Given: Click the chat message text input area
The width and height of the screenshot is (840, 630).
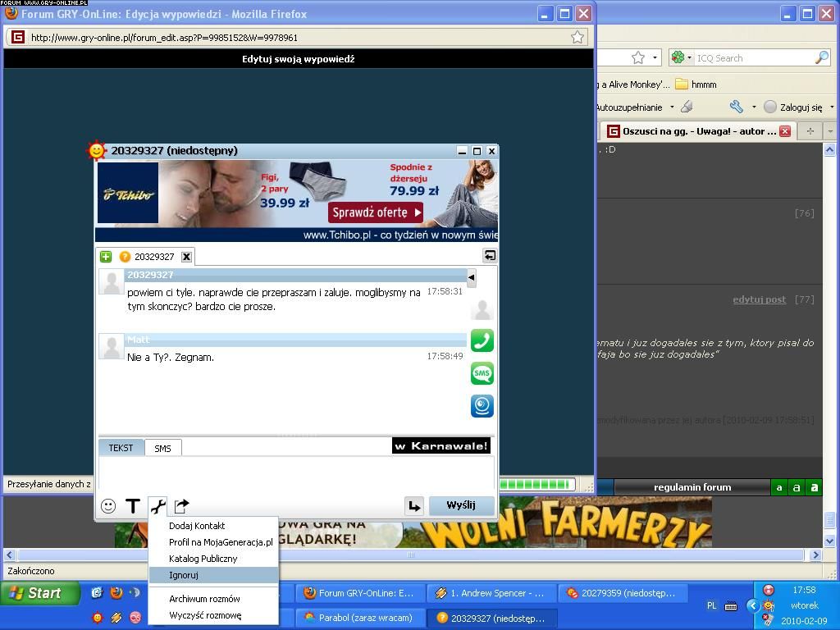Looking at the screenshot, I should [296, 473].
